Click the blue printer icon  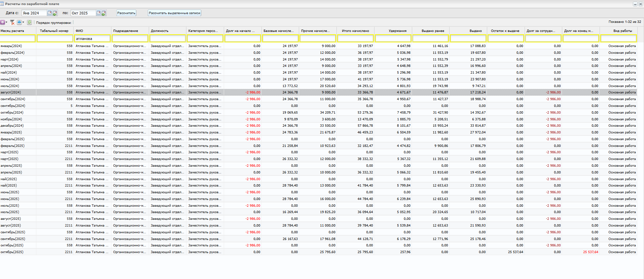pos(19,22)
